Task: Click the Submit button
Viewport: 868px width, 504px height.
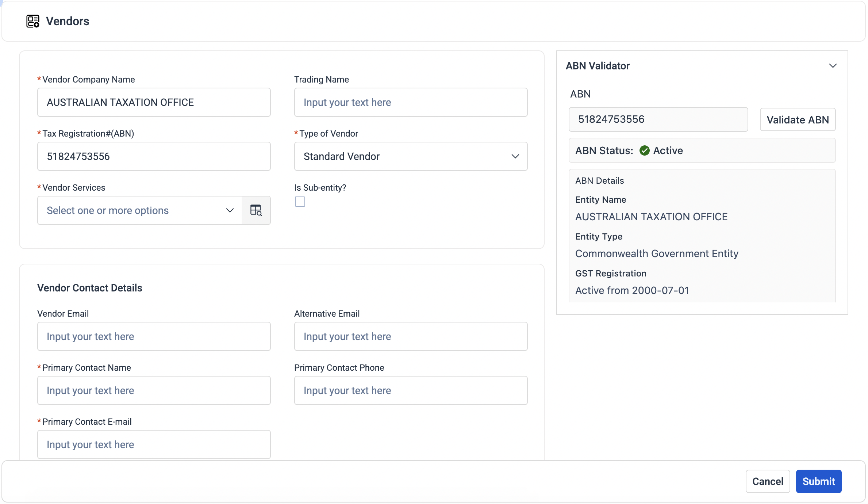Action: tap(818, 481)
